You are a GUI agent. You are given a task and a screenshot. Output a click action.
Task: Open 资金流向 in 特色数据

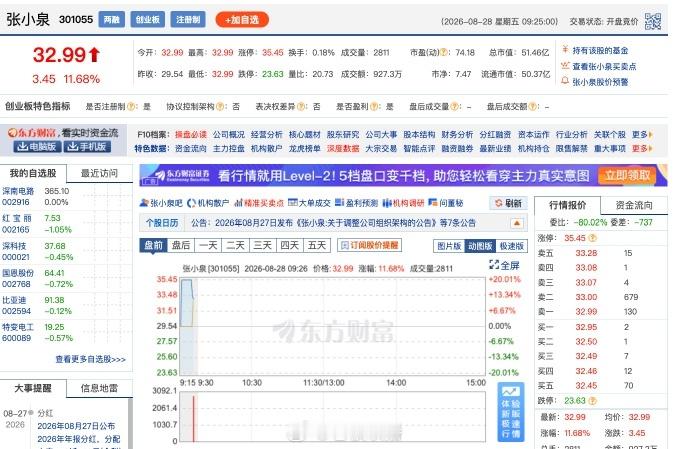pos(191,149)
